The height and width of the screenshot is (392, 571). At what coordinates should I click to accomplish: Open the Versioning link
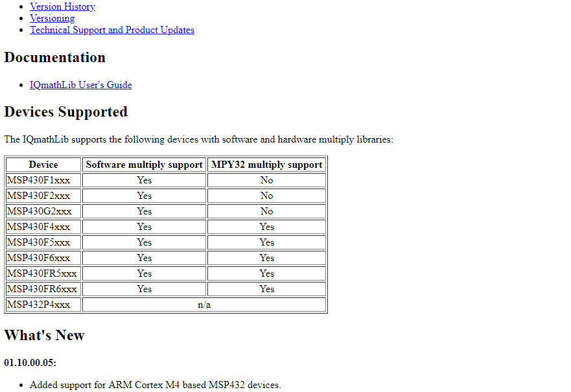[52, 18]
